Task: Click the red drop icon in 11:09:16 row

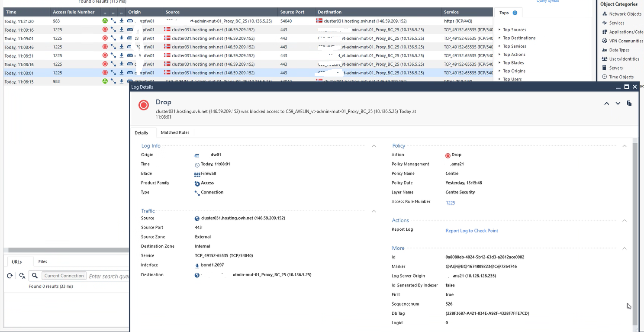Action: [x=105, y=29]
